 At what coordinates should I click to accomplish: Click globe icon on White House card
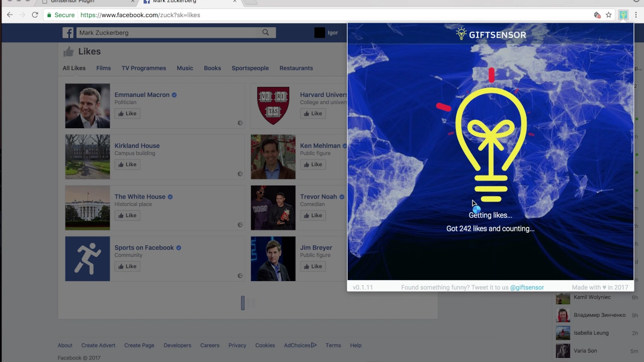[x=240, y=225]
